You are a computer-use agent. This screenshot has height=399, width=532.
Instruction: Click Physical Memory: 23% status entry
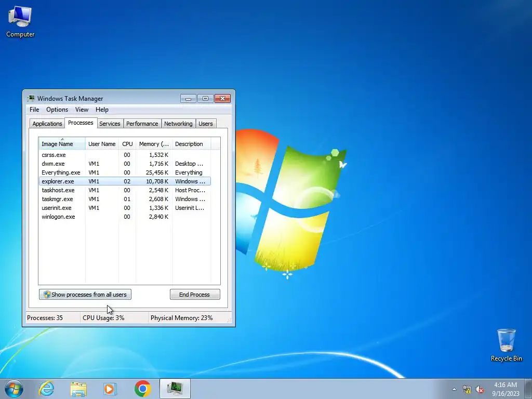point(181,318)
